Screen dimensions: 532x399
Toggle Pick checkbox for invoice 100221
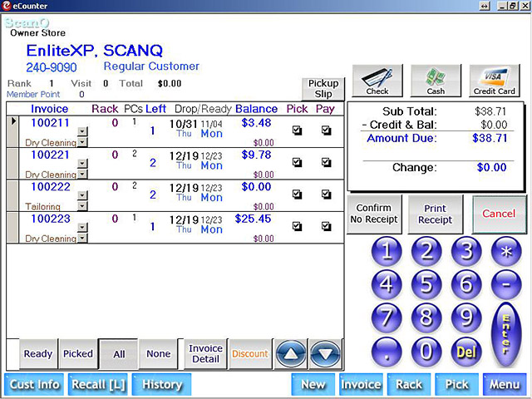point(298,162)
